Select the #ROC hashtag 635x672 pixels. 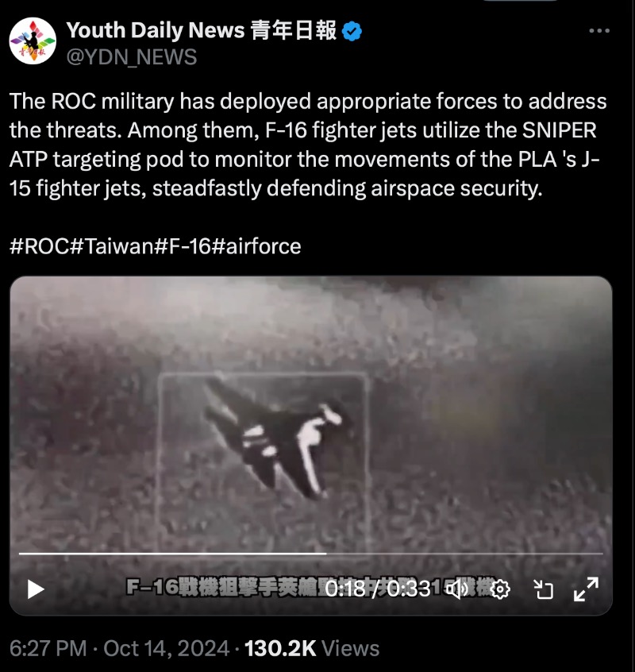click(39, 246)
